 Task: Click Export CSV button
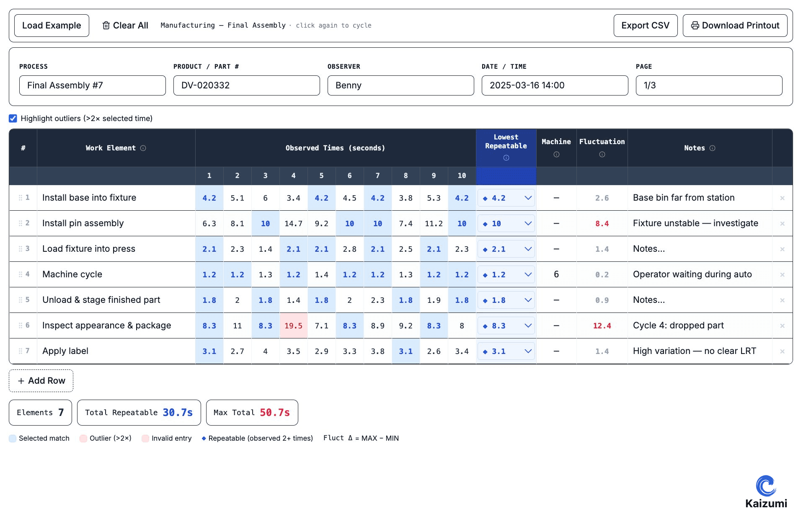(x=645, y=26)
